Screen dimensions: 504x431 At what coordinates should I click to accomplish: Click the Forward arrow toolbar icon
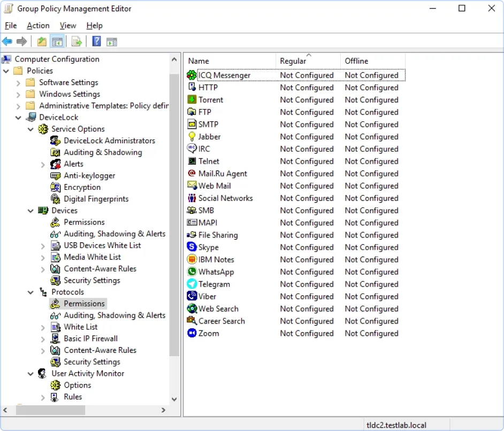pyautogui.click(x=21, y=41)
